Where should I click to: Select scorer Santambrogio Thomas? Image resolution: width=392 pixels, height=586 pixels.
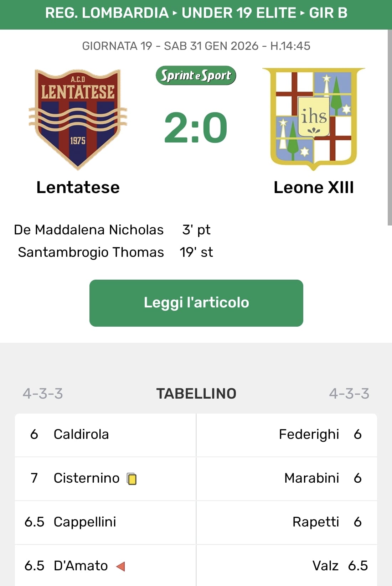pyautogui.click(x=91, y=252)
